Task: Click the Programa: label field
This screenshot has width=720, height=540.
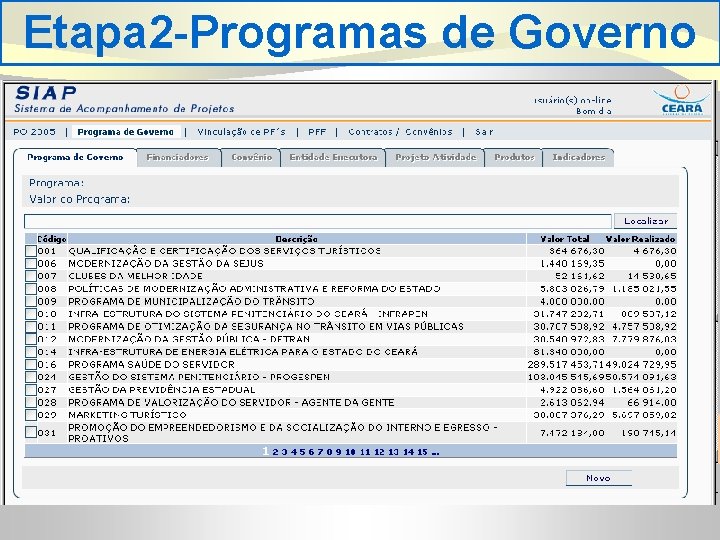Action: click(x=56, y=183)
